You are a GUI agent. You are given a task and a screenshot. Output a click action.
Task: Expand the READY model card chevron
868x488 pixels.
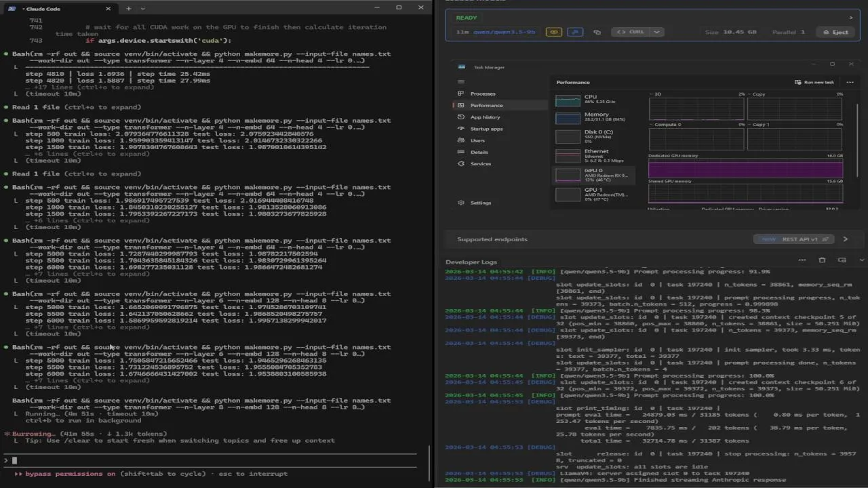(x=851, y=18)
